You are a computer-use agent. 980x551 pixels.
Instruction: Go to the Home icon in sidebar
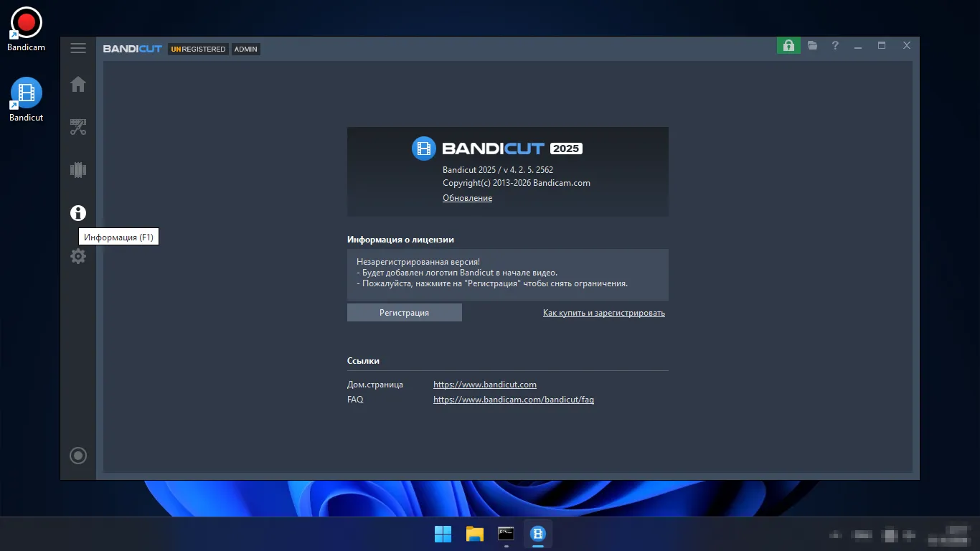tap(78, 85)
